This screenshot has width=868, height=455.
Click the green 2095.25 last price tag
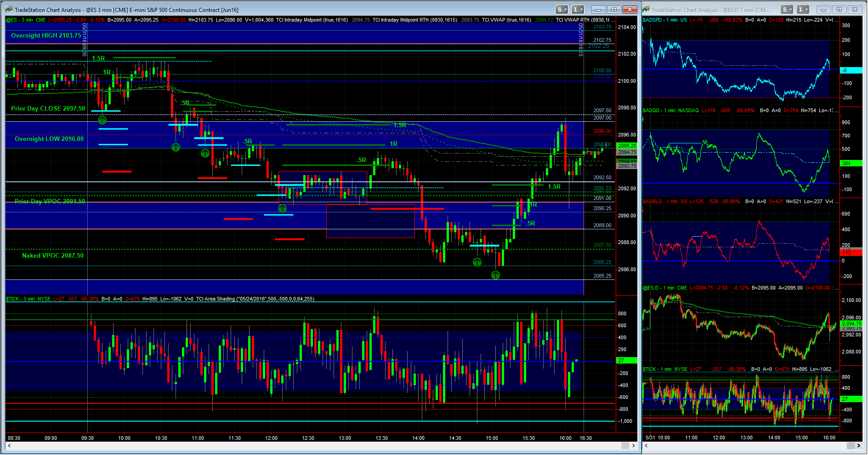click(627, 146)
